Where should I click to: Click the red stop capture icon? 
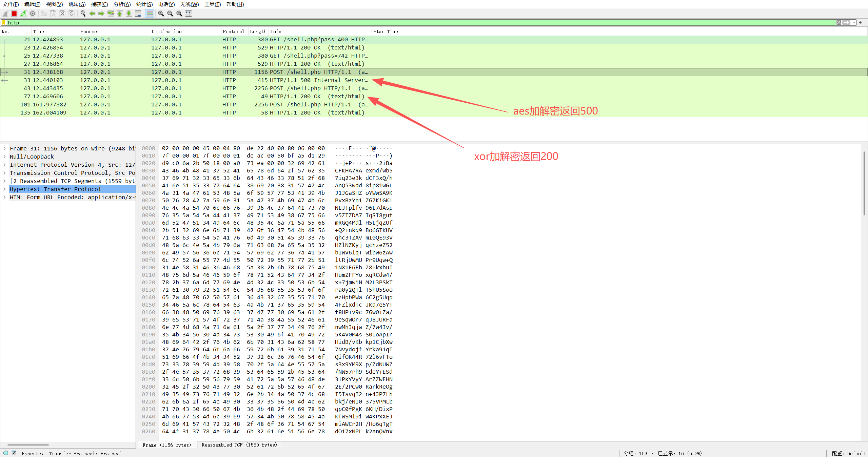(14, 14)
